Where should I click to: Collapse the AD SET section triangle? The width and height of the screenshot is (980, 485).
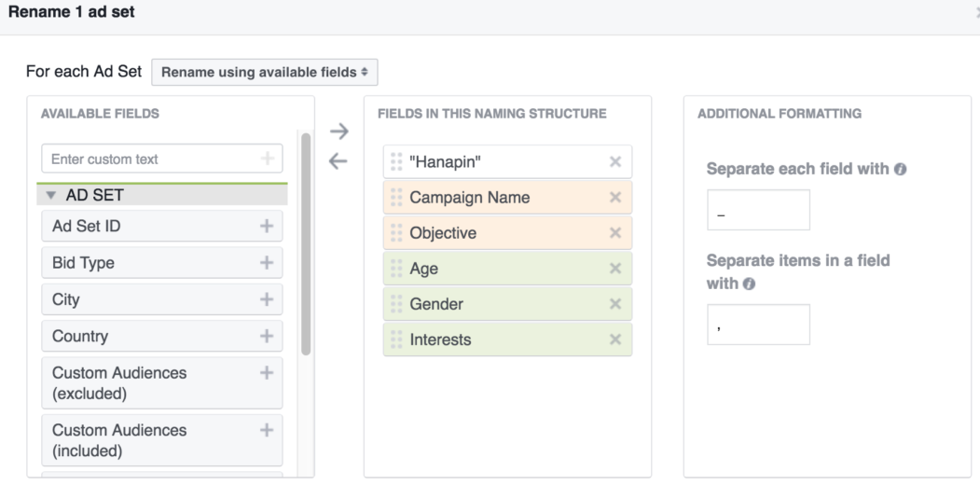[x=51, y=196]
